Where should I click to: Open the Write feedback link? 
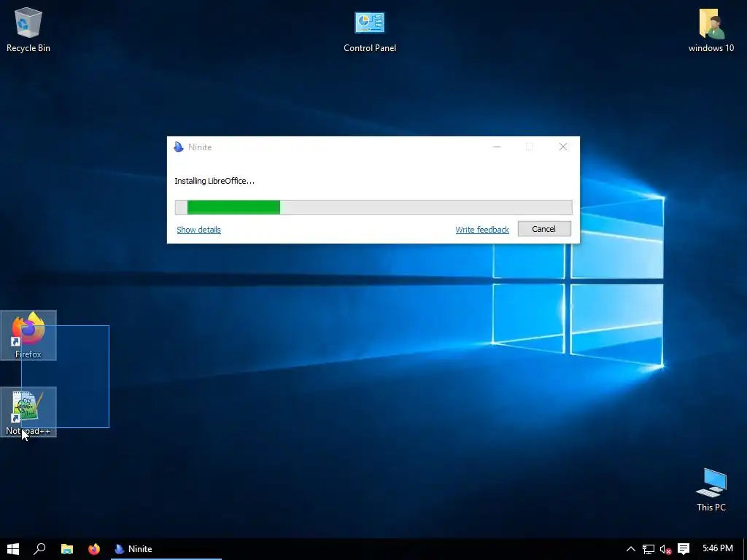click(482, 230)
